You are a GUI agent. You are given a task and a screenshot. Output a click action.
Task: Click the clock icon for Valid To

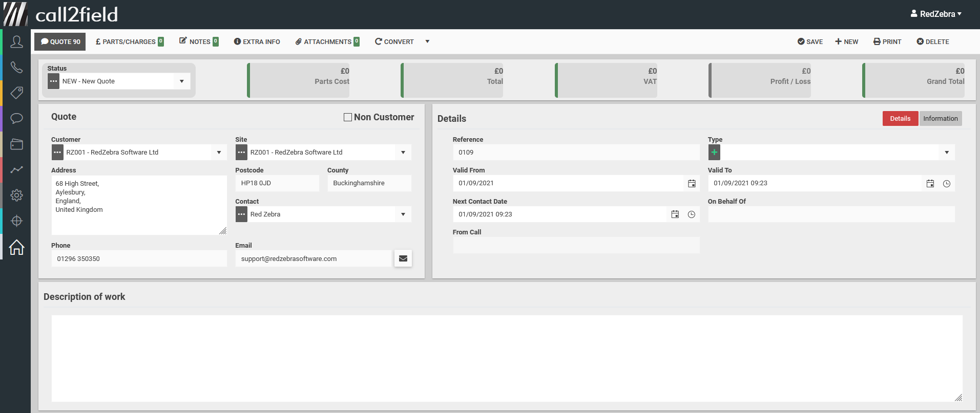coord(947,183)
